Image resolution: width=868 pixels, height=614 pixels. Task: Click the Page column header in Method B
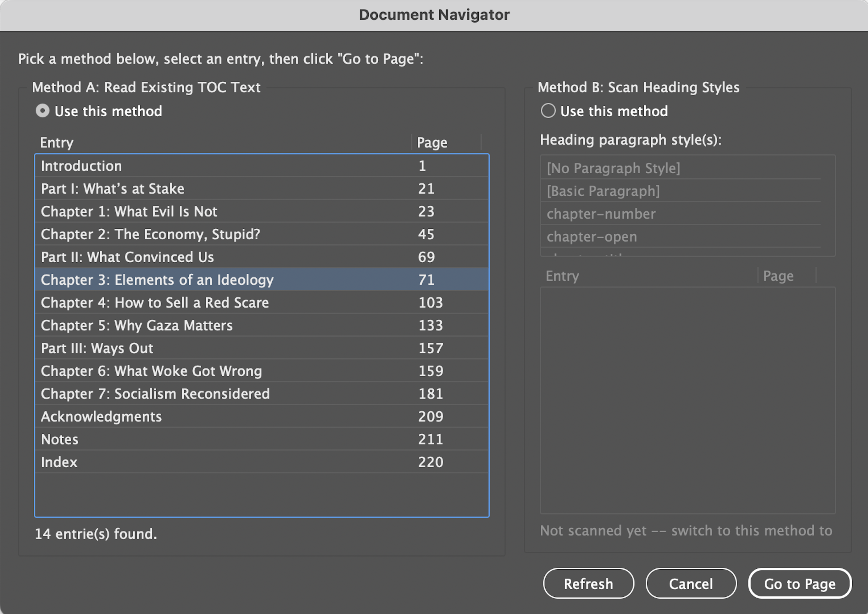787,276
